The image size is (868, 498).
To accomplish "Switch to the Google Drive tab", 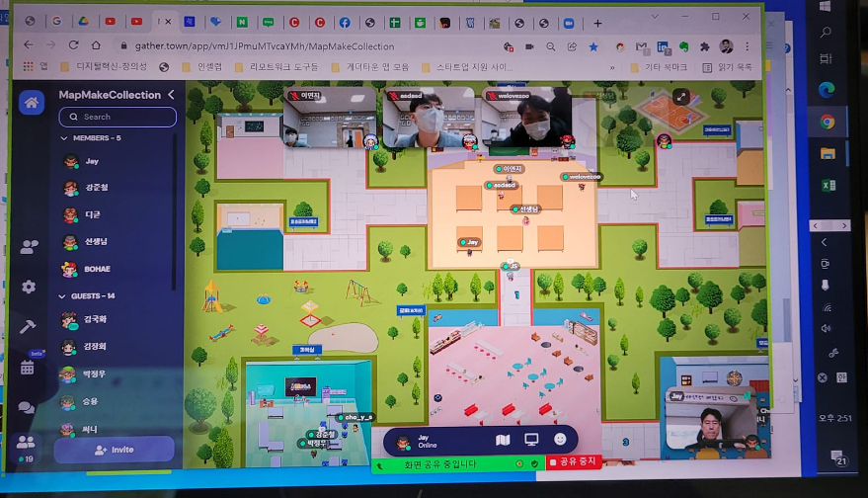I will tap(83, 21).
